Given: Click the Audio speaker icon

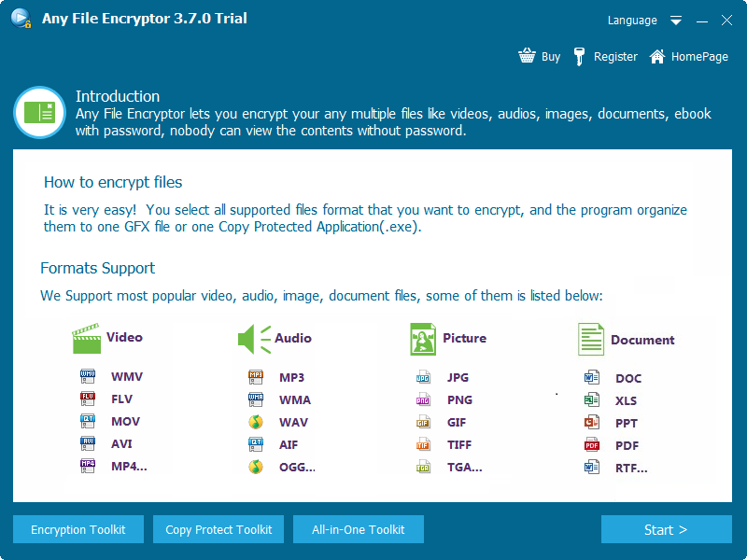Looking at the screenshot, I should tap(254, 339).
